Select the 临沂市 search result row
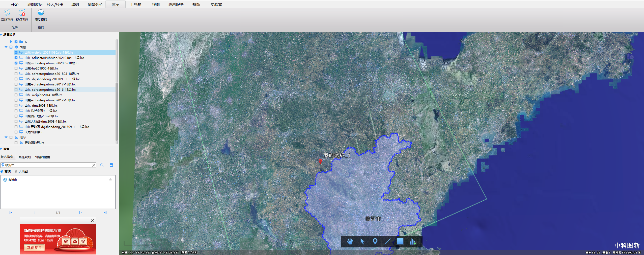 tap(58, 180)
